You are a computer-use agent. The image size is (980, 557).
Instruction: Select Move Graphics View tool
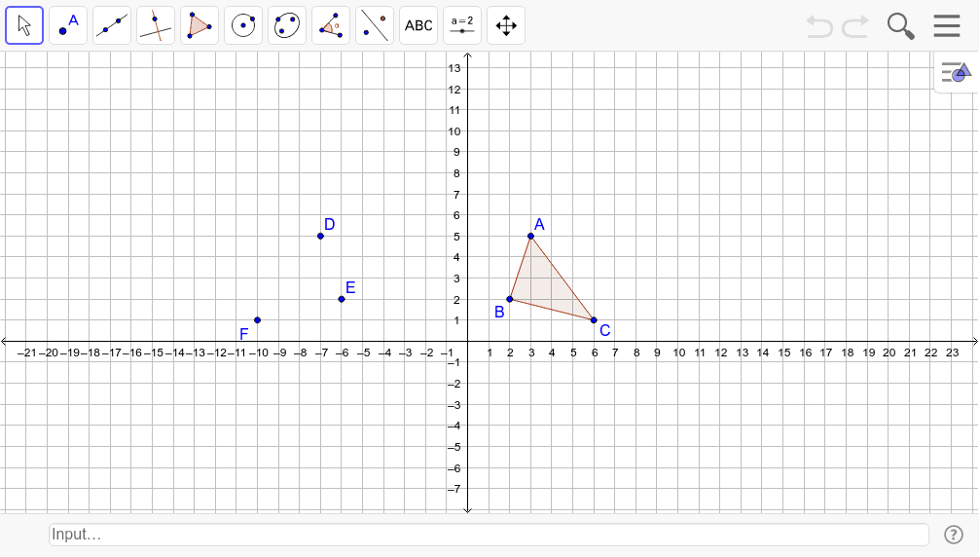506,25
